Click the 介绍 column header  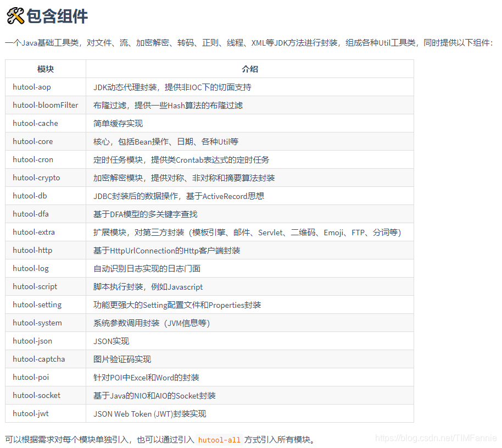coord(249,68)
